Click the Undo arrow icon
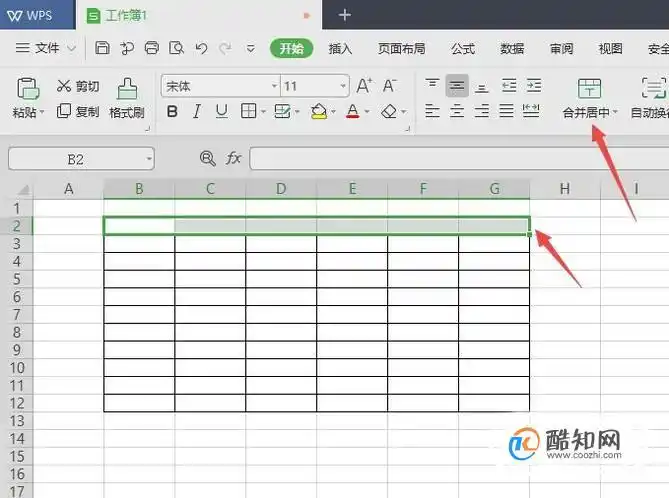 click(201, 48)
